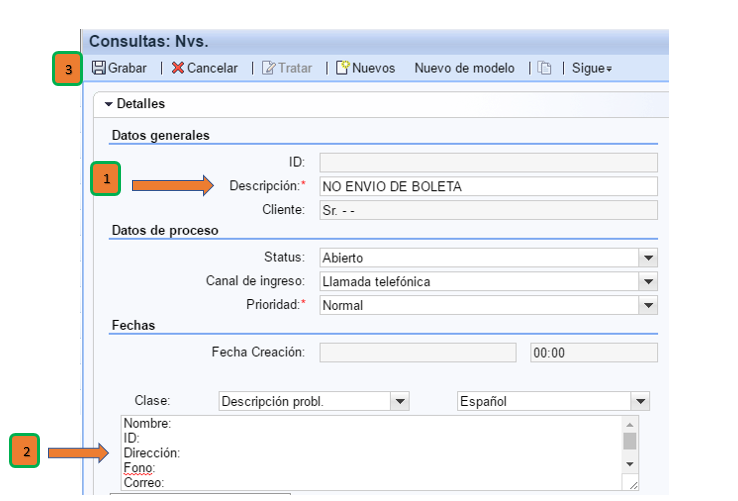Screen dimensions: 738x501
Task: Click the empty ID field
Action: click(488, 162)
